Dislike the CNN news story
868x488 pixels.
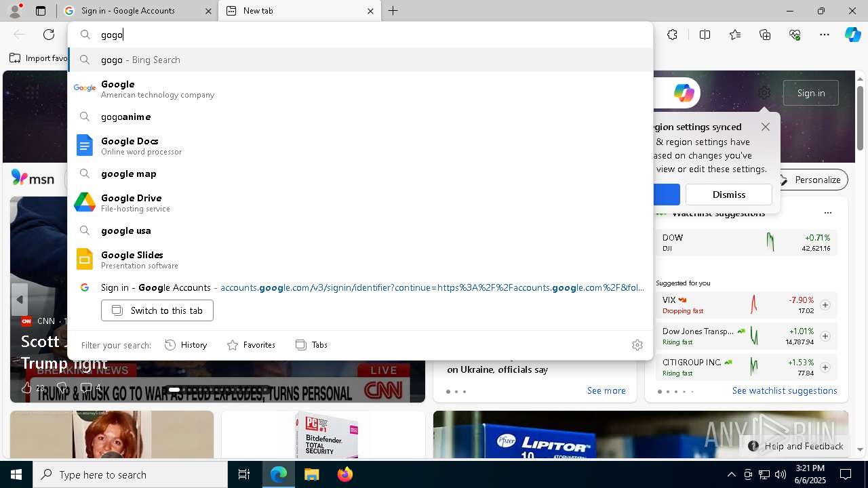click(62, 388)
